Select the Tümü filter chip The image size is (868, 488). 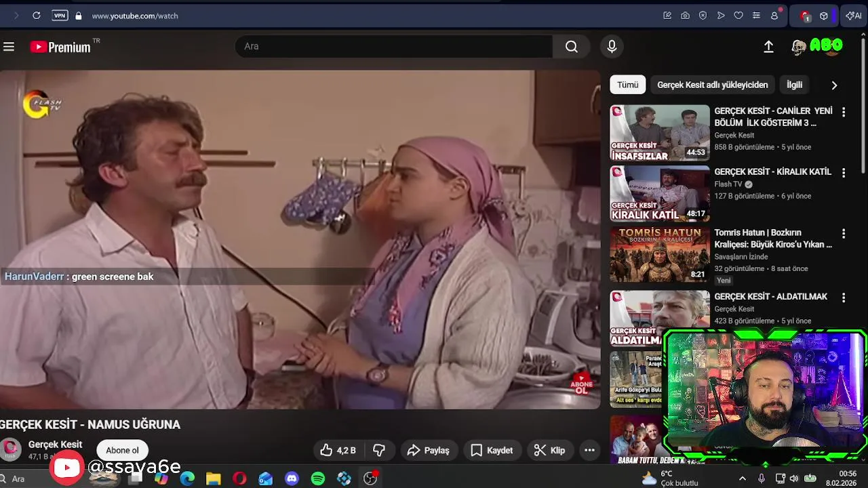pos(627,85)
